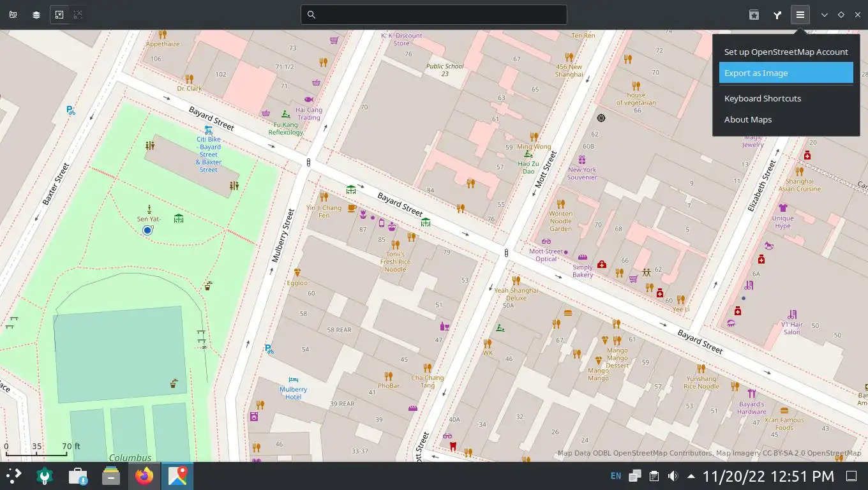868x490 pixels.
Task: Click the Wonton Noodle Garden restaurant icon
Action: click(x=561, y=204)
